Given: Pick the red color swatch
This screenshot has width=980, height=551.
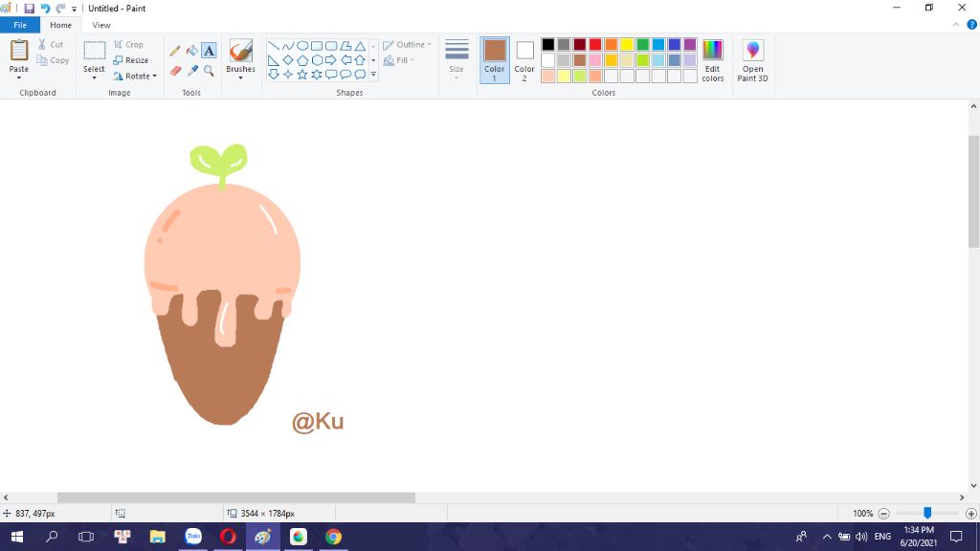Looking at the screenshot, I should (595, 44).
